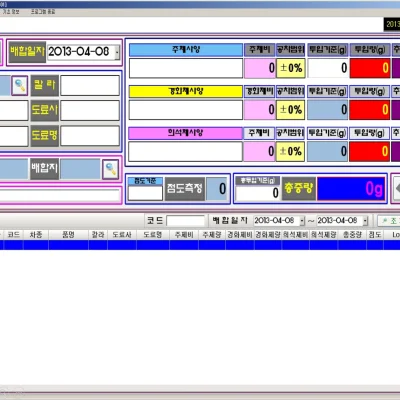Click the 조회 search button
This screenshot has height=400, width=400.
[389, 221]
